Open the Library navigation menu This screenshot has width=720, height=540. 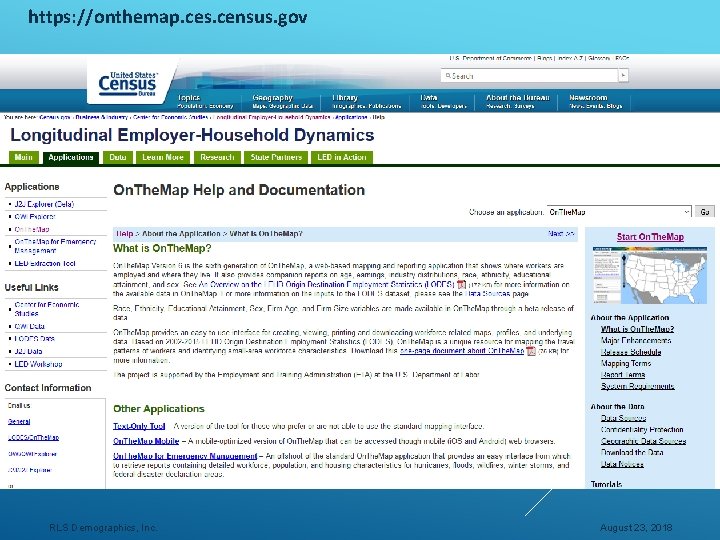pos(366,101)
